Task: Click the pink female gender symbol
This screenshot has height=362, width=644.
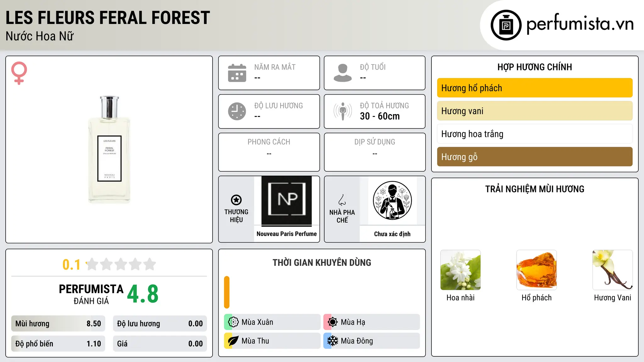Action: tap(19, 73)
